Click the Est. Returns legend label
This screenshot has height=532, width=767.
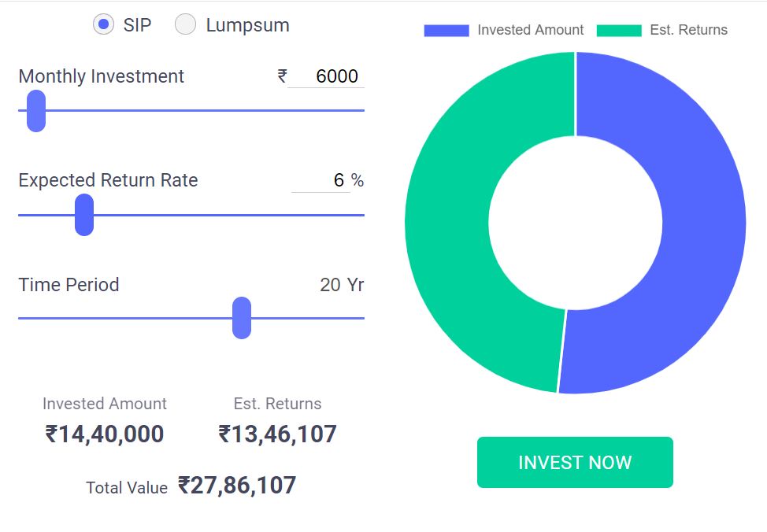(688, 31)
